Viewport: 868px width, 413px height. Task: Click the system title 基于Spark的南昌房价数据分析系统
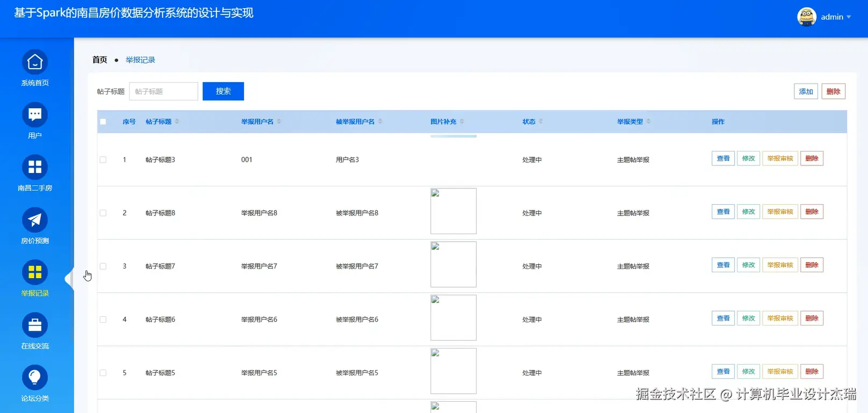[134, 13]
